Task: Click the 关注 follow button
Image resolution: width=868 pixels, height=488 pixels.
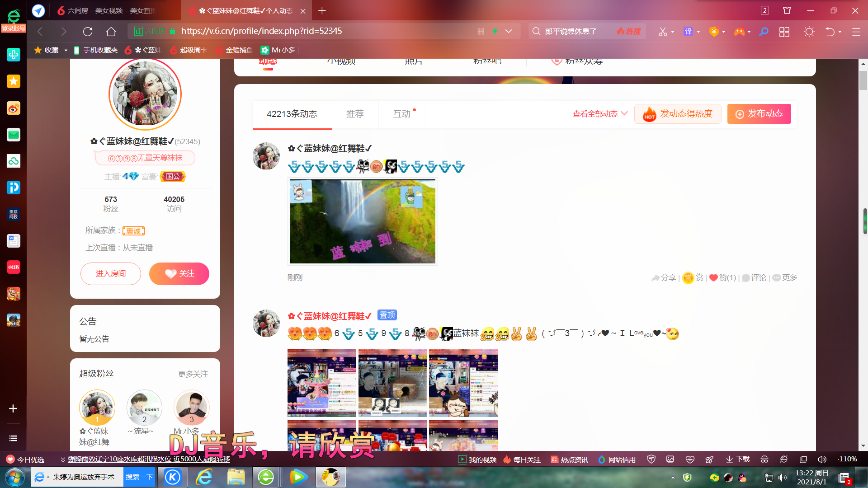Action: click(x=179, y=274)
